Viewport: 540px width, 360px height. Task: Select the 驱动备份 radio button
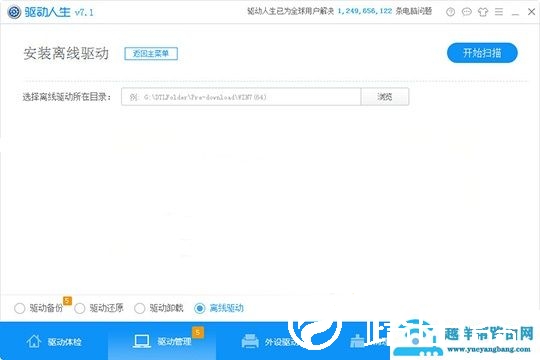click(x=20, y=308)
